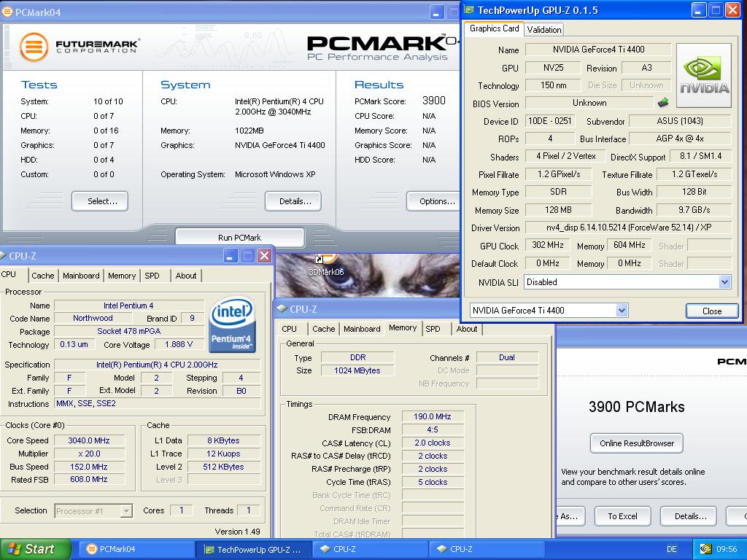Select the Graphics Card tab in GPU-Z
The image size is (747, 560).
tap(494, 28)
